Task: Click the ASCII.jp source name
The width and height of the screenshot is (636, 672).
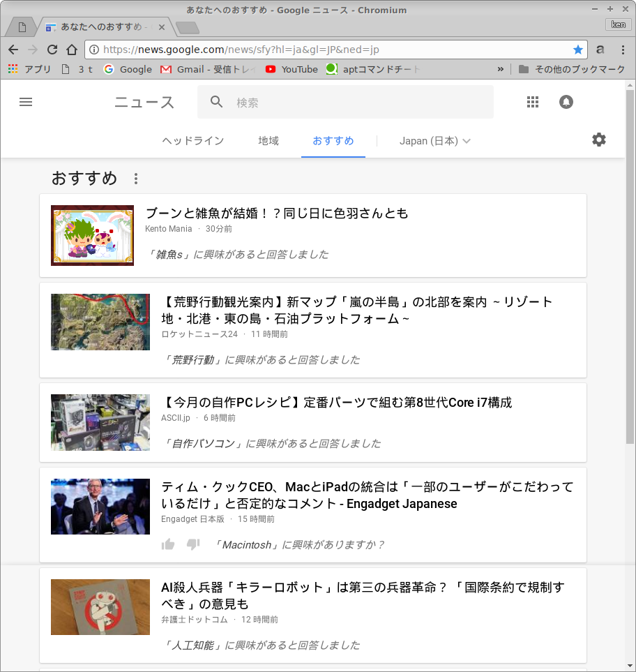Action: click(176, 418)
